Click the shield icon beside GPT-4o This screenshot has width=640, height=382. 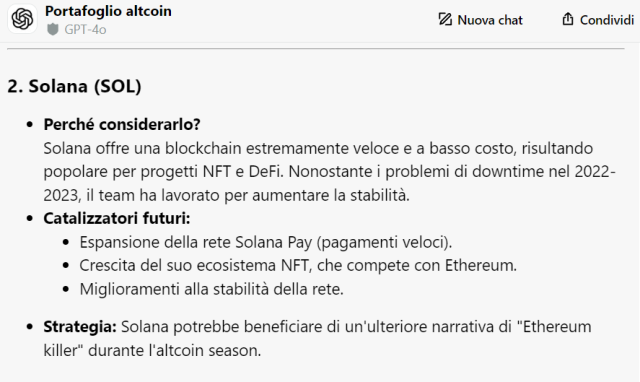coord(53,29)
